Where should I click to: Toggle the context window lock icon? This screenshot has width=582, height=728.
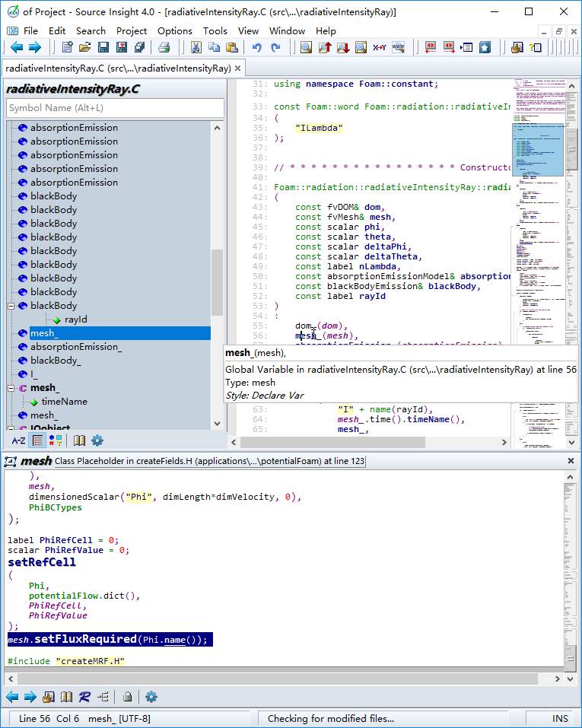(128, 697)
